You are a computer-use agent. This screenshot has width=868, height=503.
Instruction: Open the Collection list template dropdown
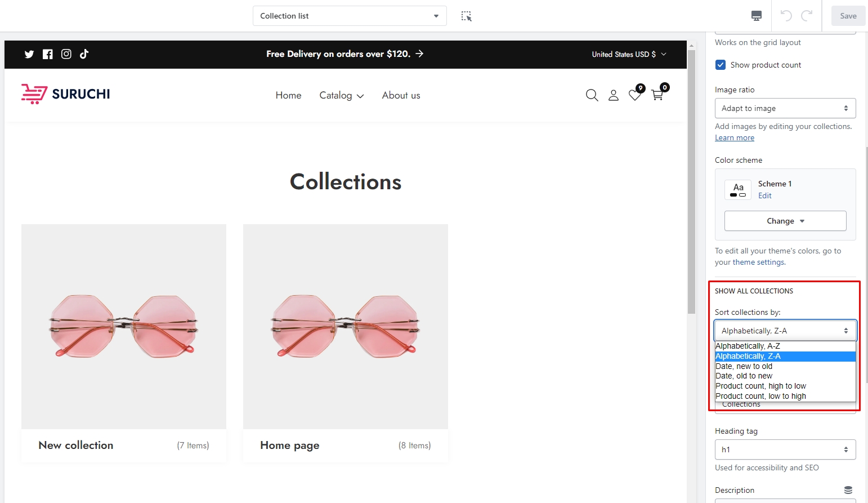coord(349,16)
